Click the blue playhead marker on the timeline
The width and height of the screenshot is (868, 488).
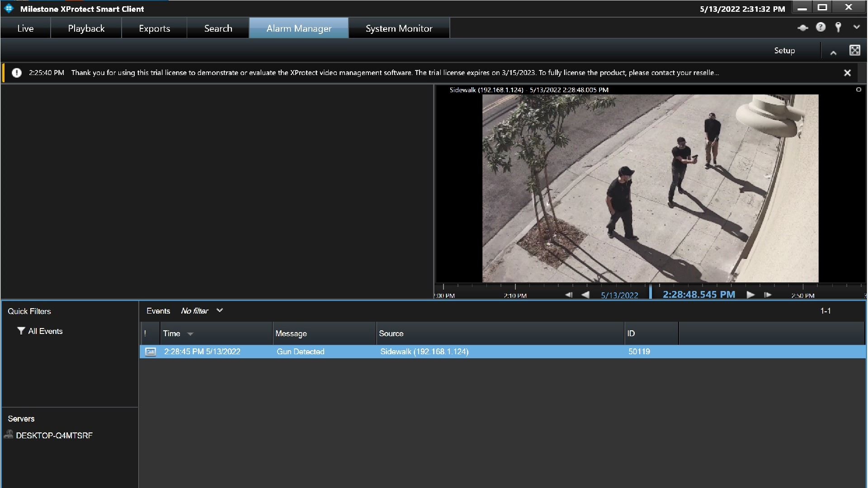pos(651,291)
